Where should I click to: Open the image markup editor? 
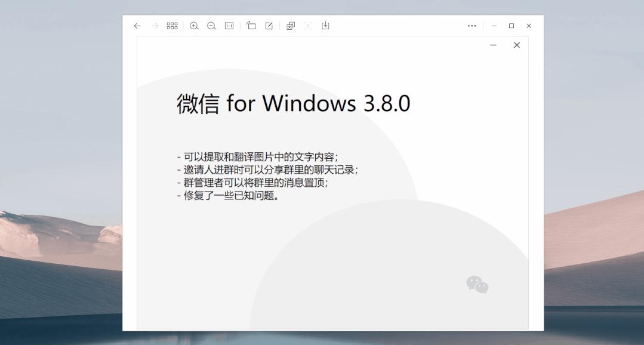click(269, 26)
